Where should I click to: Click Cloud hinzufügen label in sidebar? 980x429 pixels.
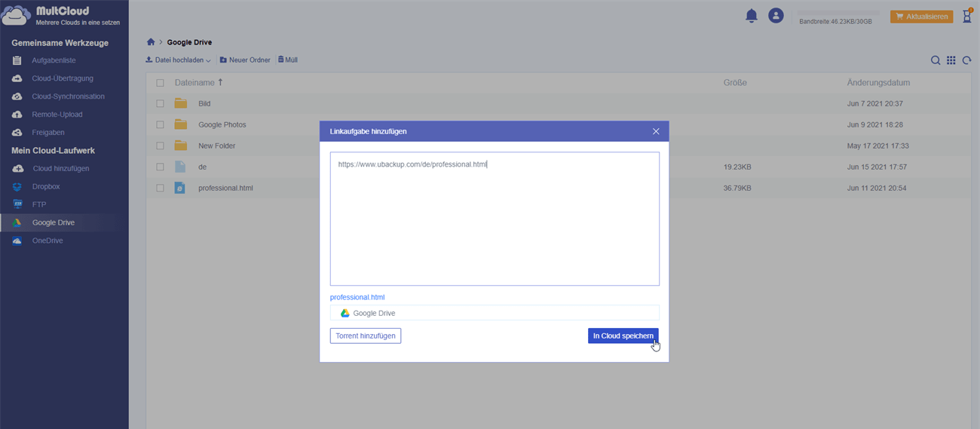point(61,169)
